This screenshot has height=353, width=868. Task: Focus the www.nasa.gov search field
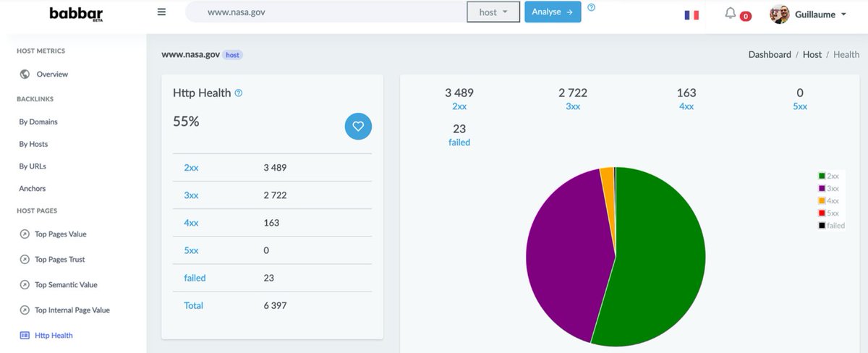pyautogui.click(x=326, y=12)
